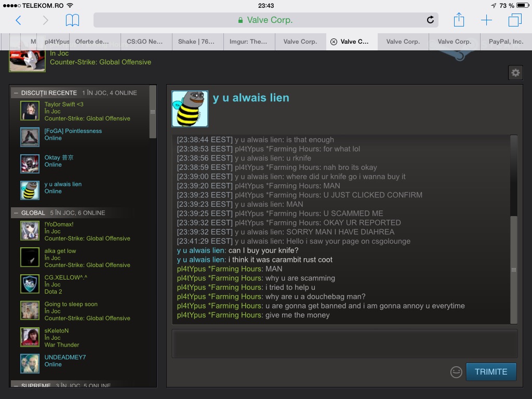Switch to the Imgur tab
532x399 pixels.
pyautogui.click(x=248, y=42)
